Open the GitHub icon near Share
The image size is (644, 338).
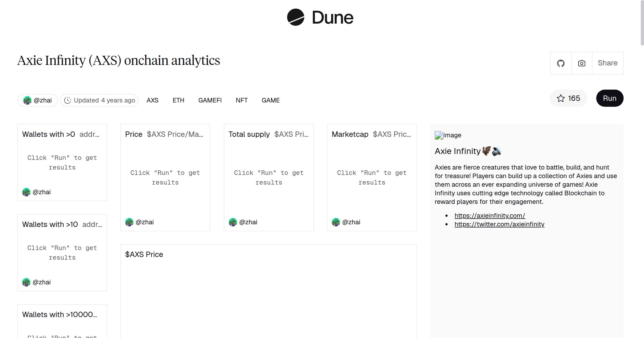click(561, 63)
